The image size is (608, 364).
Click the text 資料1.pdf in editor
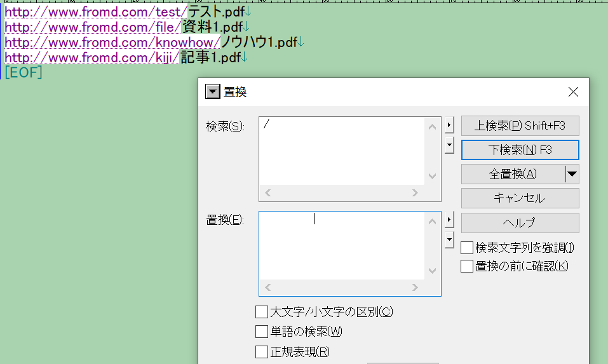(x=213, y=27)
